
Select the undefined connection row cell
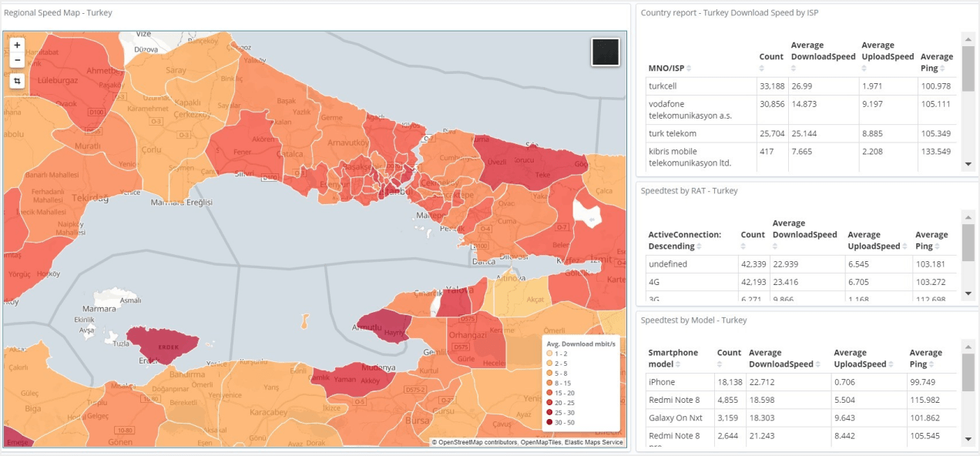click(x=691, y=264)
